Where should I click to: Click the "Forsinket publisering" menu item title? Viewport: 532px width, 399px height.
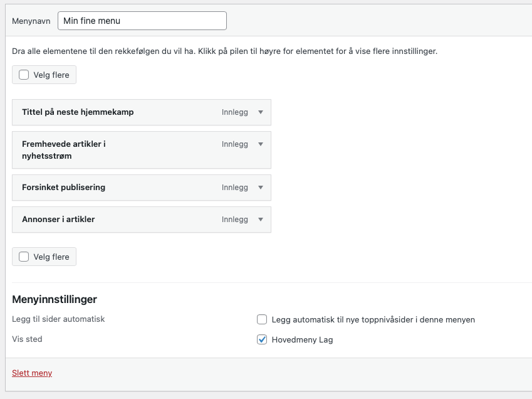63,188
